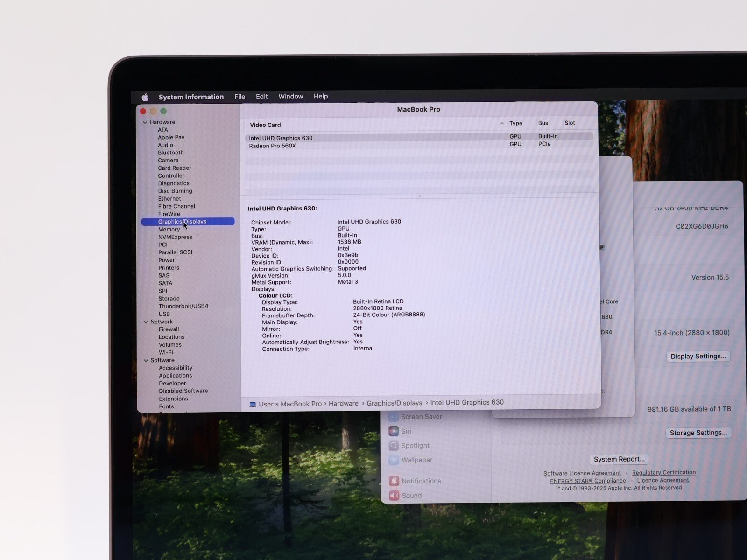Collapse the Network section chevron
Viewport: 747px width, 560px height.
point(146,322)
